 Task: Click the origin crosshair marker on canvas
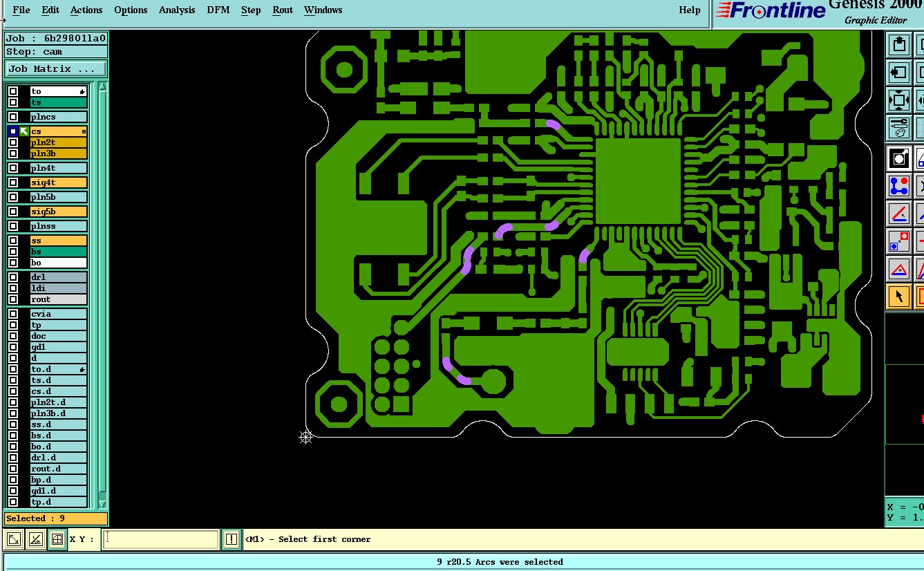[x=306, y=437]
